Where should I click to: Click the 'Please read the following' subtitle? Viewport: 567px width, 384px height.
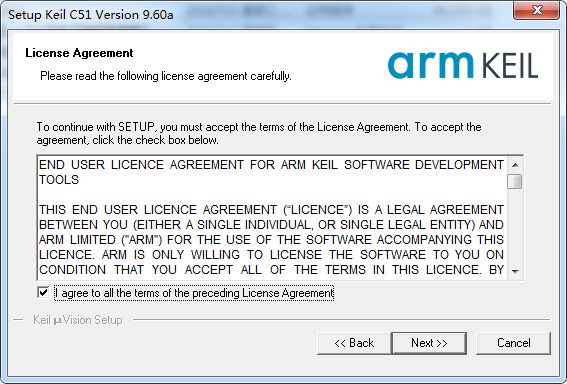[x=166, y=76]
